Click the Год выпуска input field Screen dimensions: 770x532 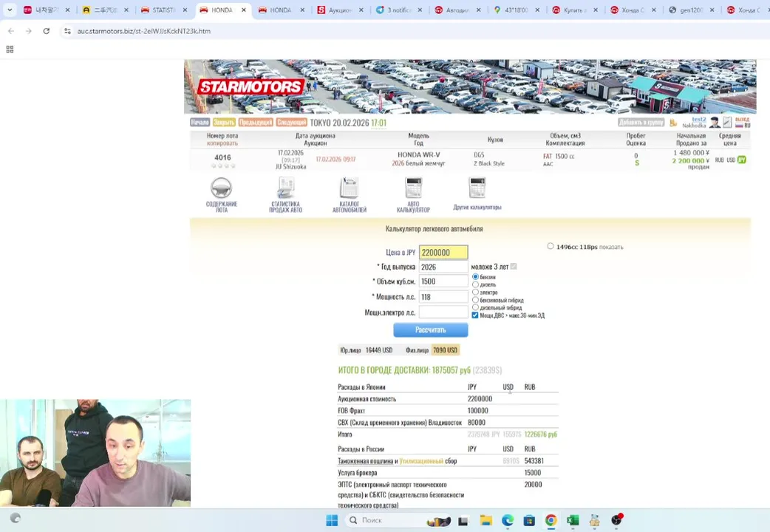click(443, 267)
